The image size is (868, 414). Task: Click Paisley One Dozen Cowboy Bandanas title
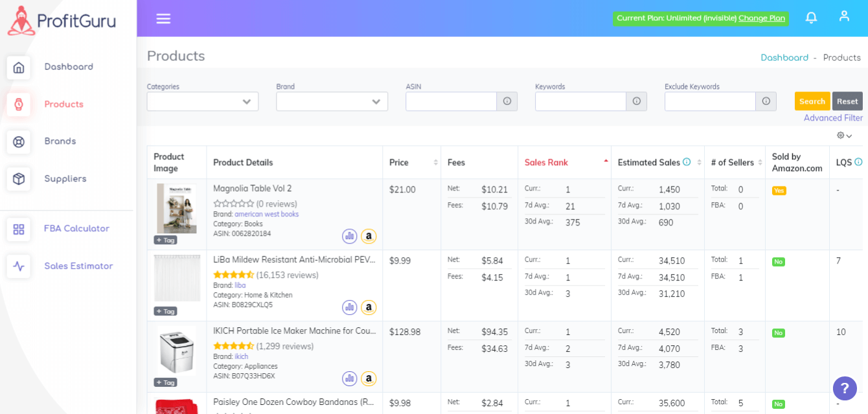pyautogui.click(x=293, y=402)
